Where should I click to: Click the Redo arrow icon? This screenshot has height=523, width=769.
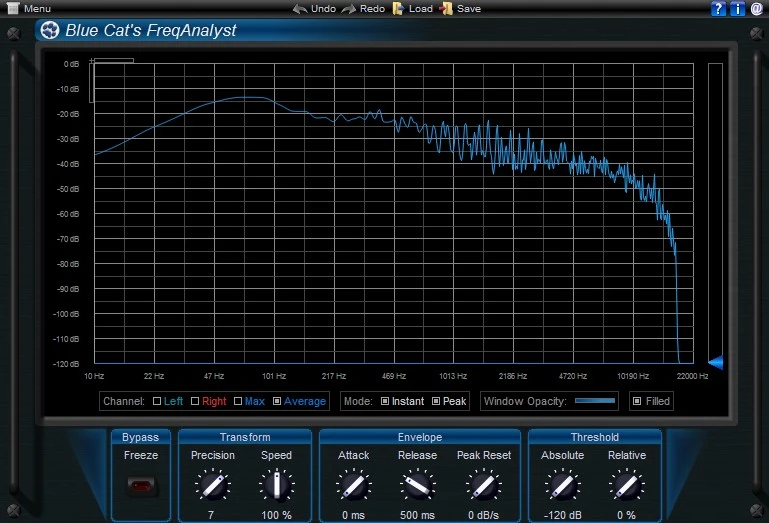(349, 9)
